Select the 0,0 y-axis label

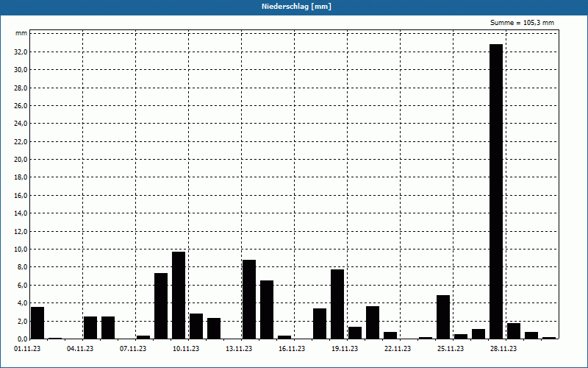(22, 339)
